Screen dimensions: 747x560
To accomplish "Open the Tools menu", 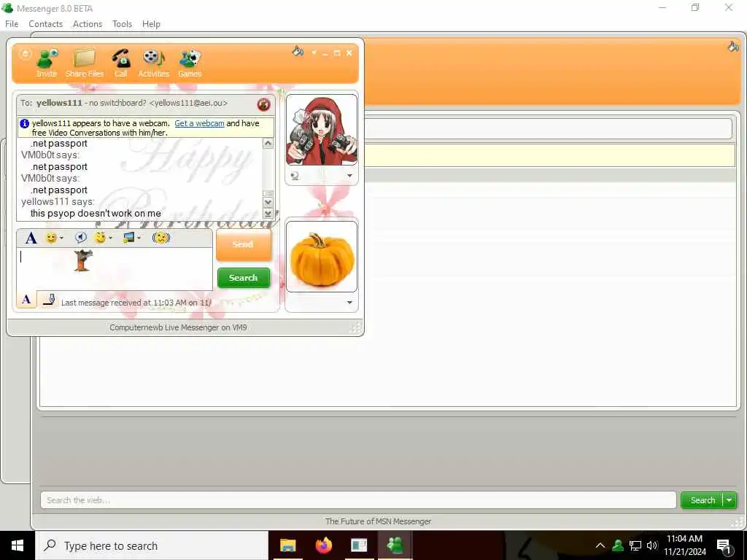I will tap(122, 24).
